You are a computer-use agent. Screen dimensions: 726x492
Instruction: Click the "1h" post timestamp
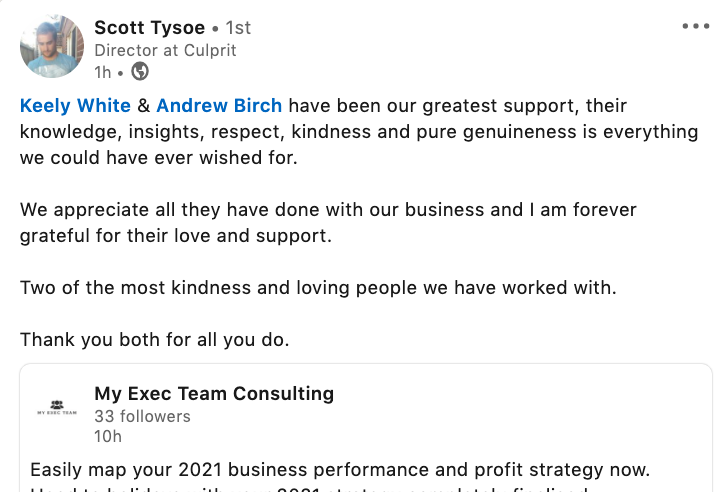(x=103, y=71)
